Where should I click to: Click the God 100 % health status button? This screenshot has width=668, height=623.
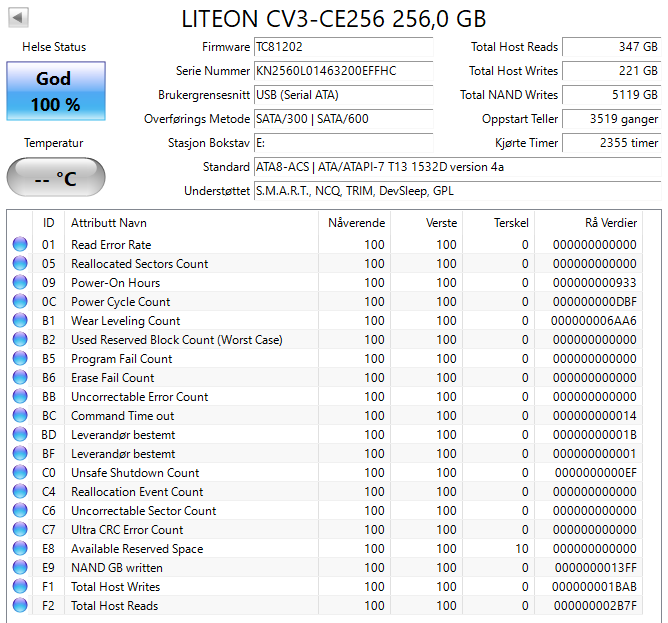click(x=56, y=91)
